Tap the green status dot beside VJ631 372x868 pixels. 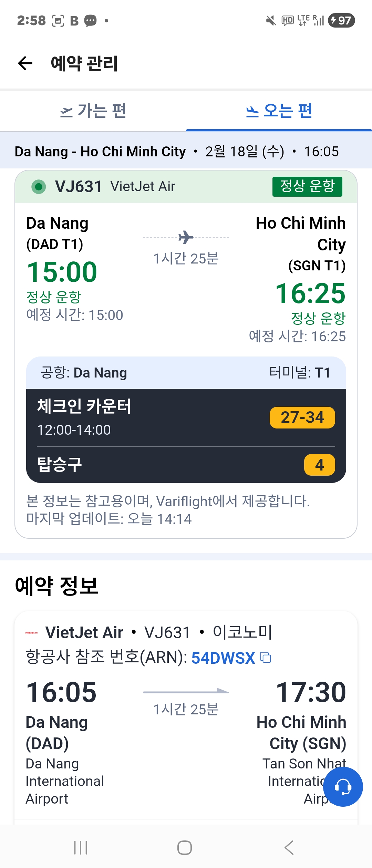coord(39,187)
